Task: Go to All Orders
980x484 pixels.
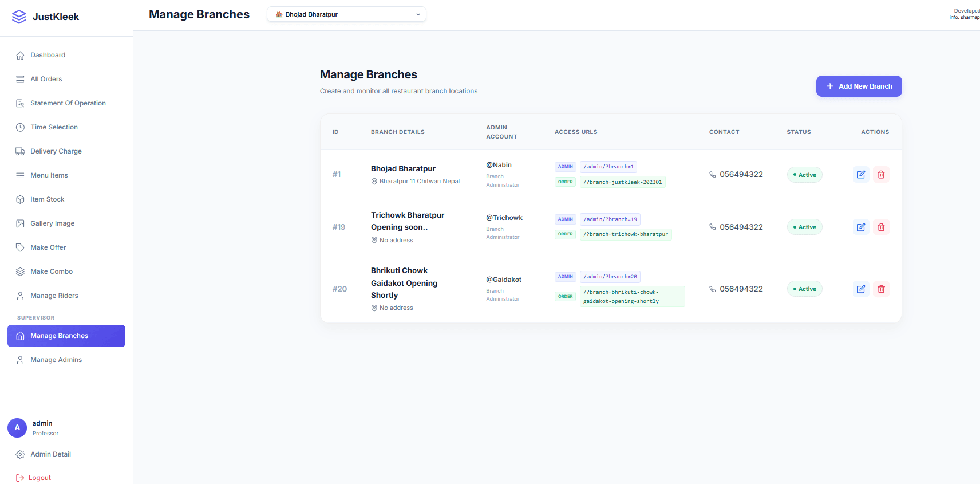Action: (x=66, y=79)
